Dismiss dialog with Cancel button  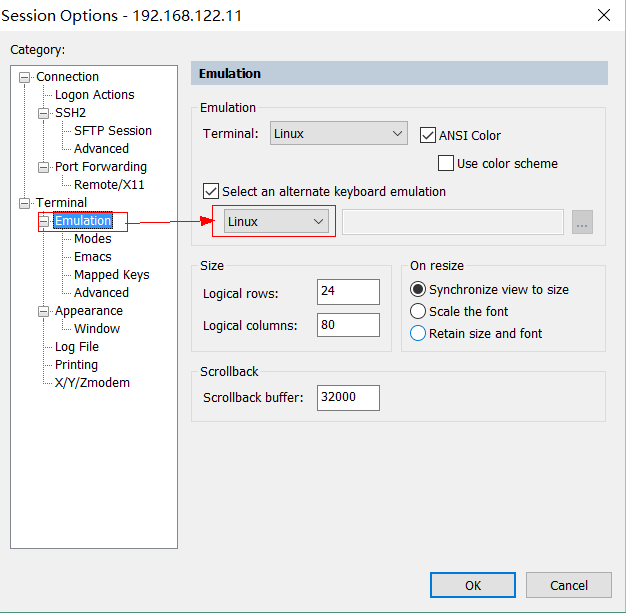click(x=569, y=585)
